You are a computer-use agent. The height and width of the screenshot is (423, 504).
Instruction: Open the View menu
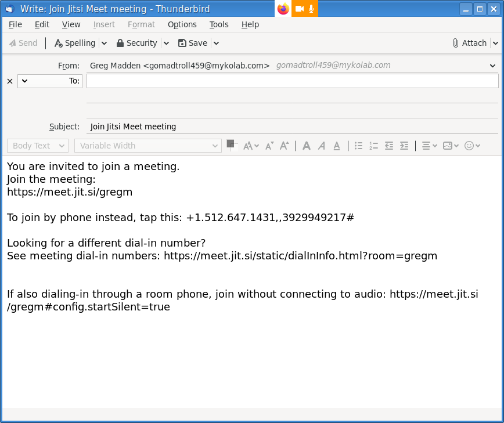click(x=71, y=24)
